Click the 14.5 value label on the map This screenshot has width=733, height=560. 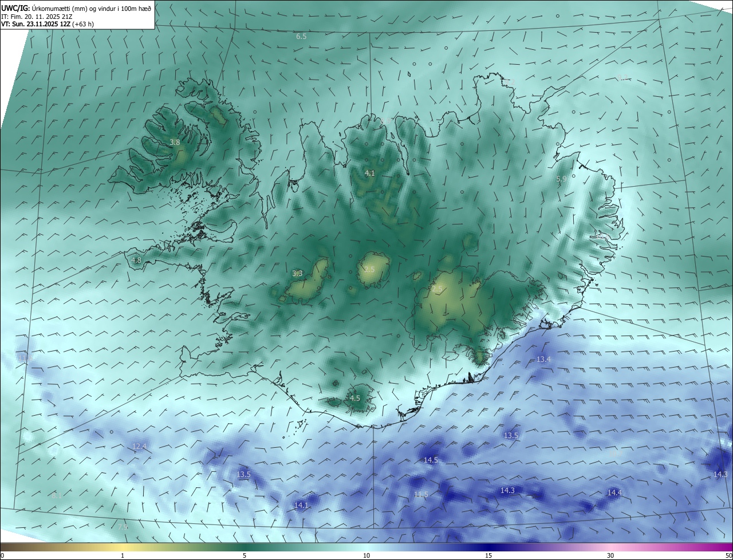pyautogui.click(x=431, y=460)
